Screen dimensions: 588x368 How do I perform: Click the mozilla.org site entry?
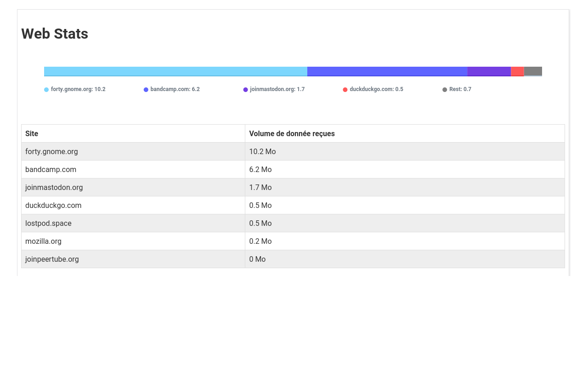(43, 241)
